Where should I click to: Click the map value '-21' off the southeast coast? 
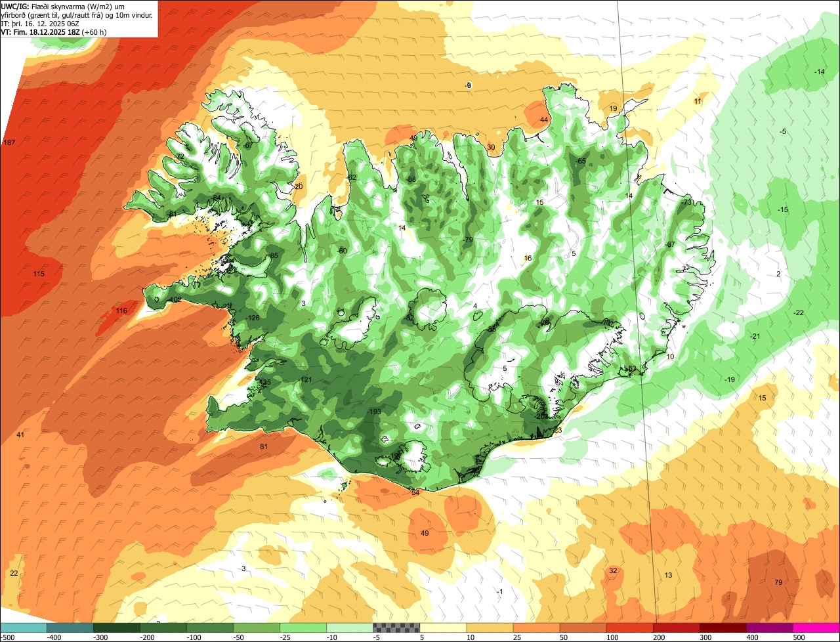click(x=755, y=336)
